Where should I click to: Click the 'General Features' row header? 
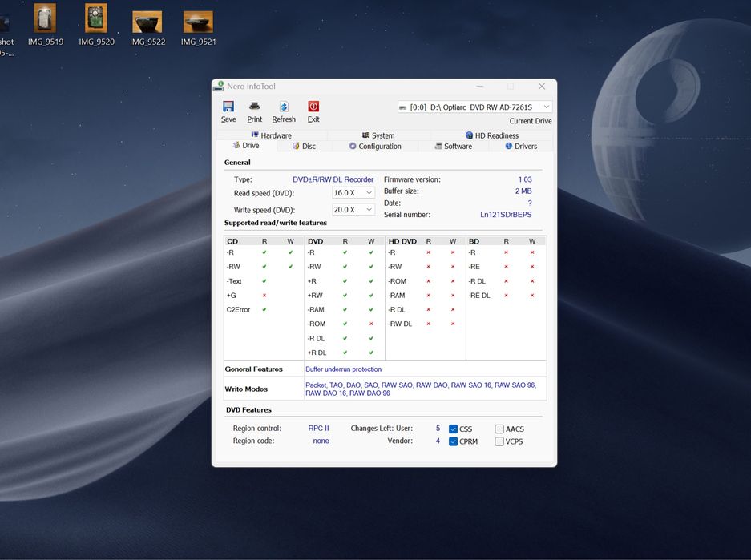(x=254, y=369)
